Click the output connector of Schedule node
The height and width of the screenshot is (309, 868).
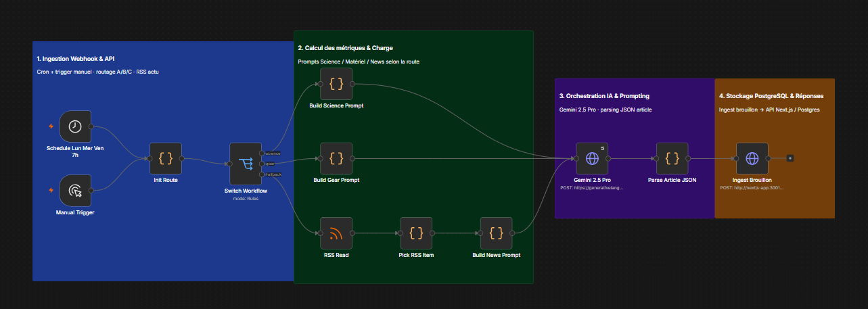(91, 126)
